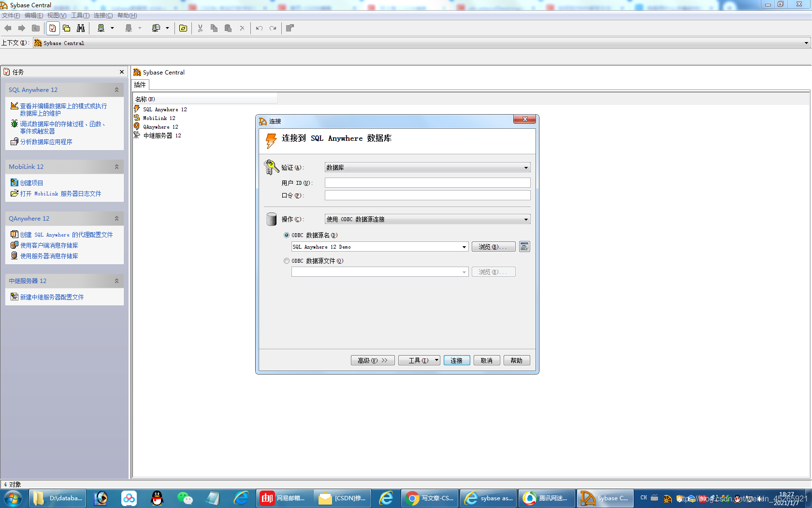
Task: Click the Copy toolbar icon
Action: (214, 28)
